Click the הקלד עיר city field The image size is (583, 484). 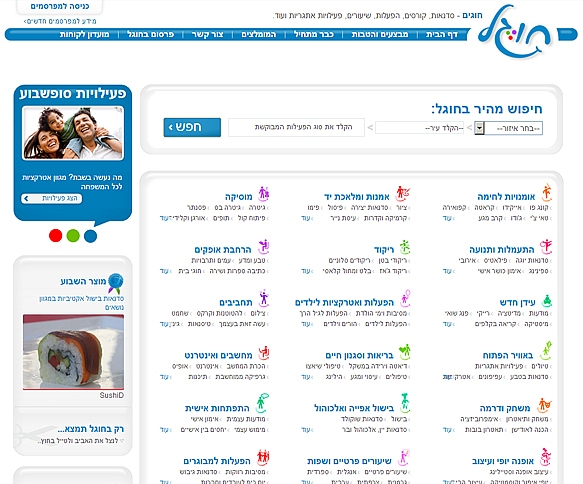point(419,128)
